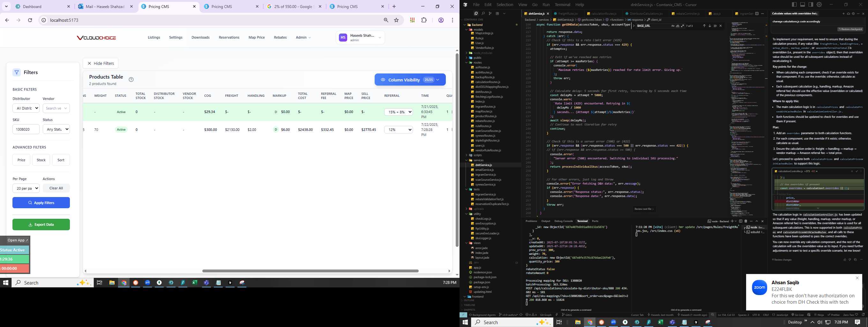Open the Haseeb Shah admin user menu
The image size is (868, 327).
point(360,37)
